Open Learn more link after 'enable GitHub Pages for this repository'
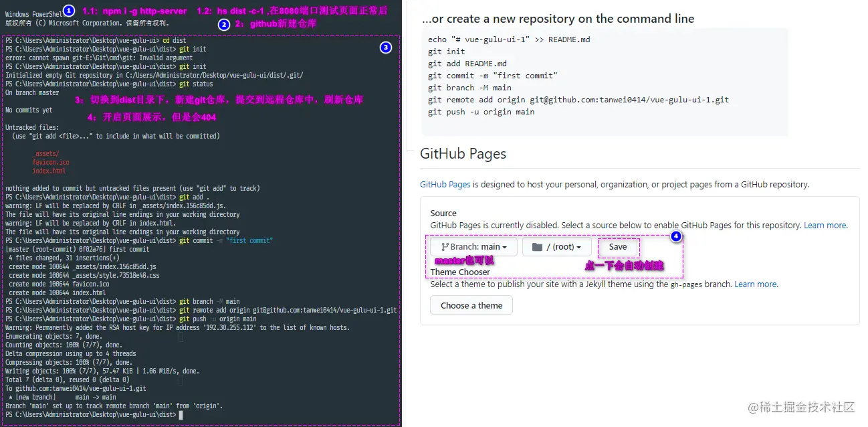868x427 pixels. 825,226
